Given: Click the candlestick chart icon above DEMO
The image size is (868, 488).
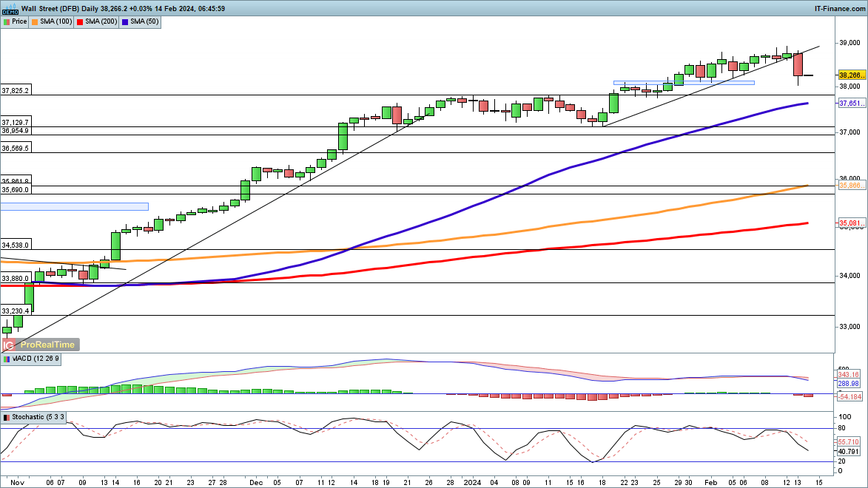Looking at the screenshot, I should coord(10,5).
